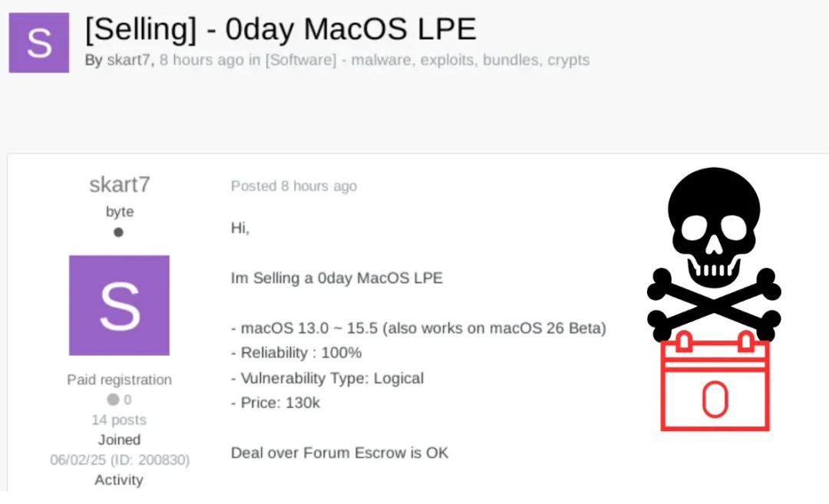Open the [Software] malware, exploits category link

tap(427, 60)
